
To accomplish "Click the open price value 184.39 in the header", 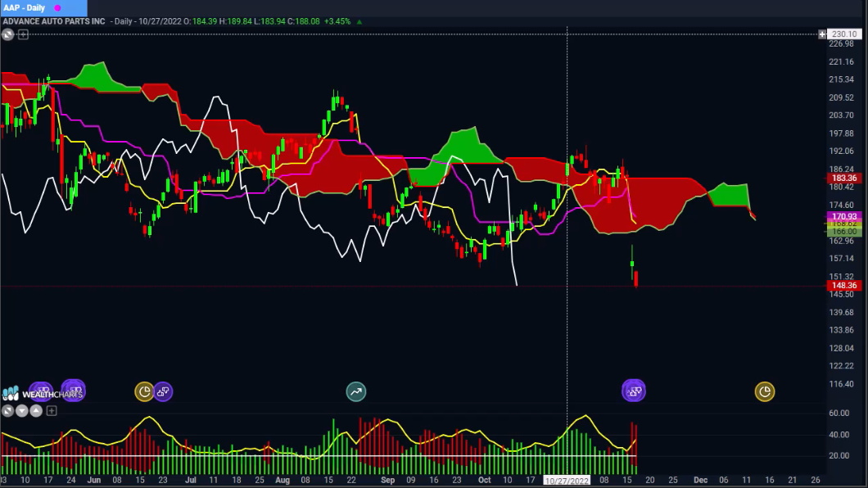I will tap(204, 21).
